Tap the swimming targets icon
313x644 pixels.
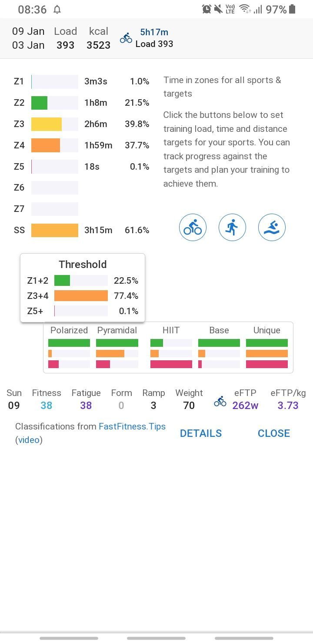[272, 227]
